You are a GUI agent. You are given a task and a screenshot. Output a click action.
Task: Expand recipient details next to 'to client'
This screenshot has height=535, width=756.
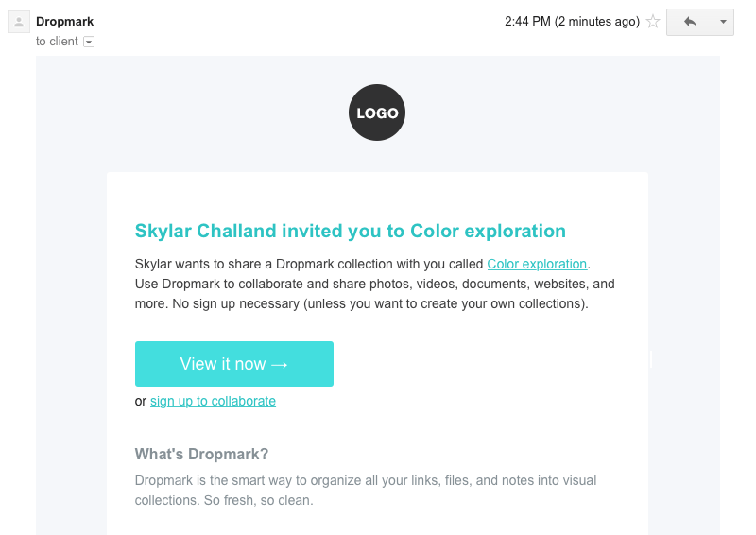pyautogui.click(x=89, y=42)
